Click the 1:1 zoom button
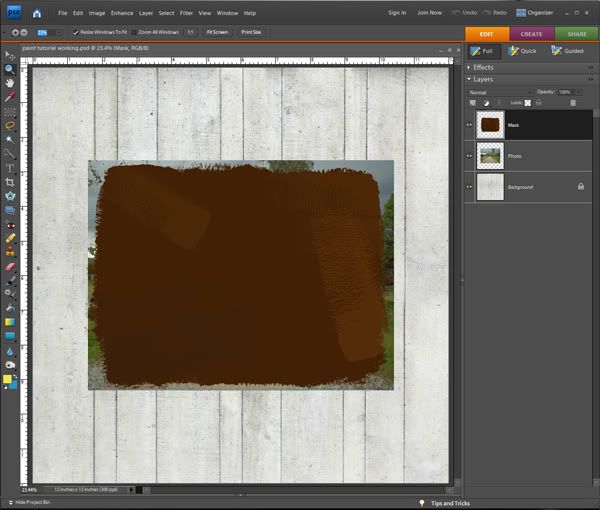Viewport: 600px width, 510px height. (191, 33)
